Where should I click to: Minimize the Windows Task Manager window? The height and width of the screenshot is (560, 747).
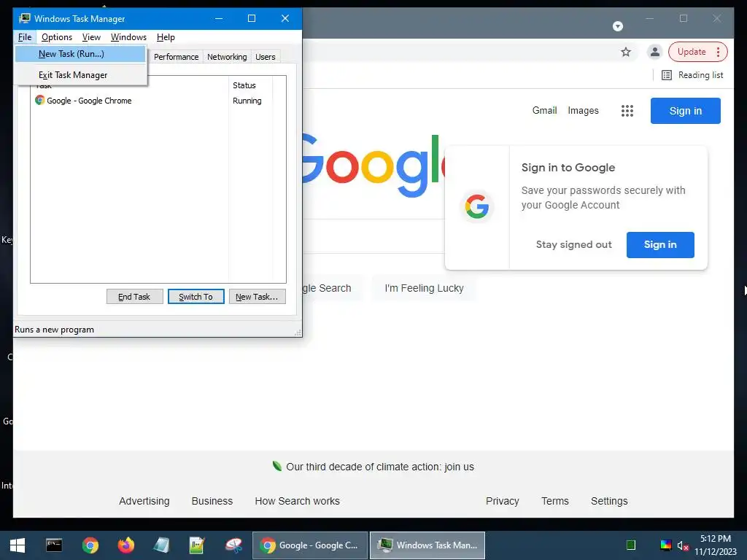click(x=219, y=18)
